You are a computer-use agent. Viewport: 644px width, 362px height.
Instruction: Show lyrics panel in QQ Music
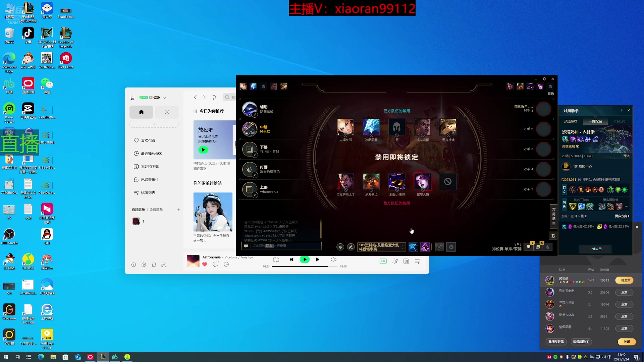[406, 261]
